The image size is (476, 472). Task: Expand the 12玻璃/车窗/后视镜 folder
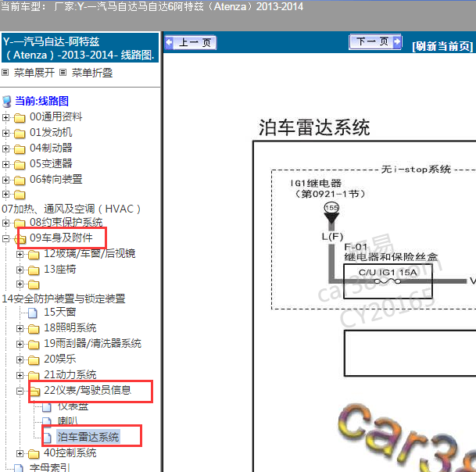tap(20, 254)
